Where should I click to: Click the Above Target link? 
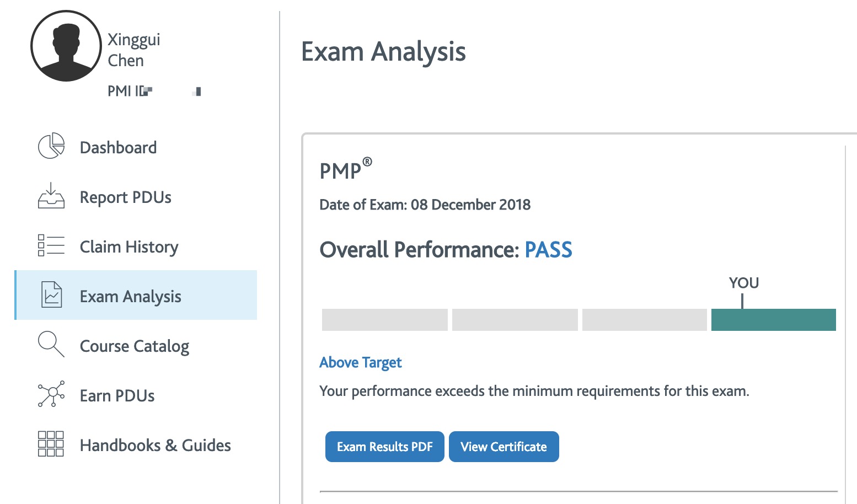[x=361, y=362]
